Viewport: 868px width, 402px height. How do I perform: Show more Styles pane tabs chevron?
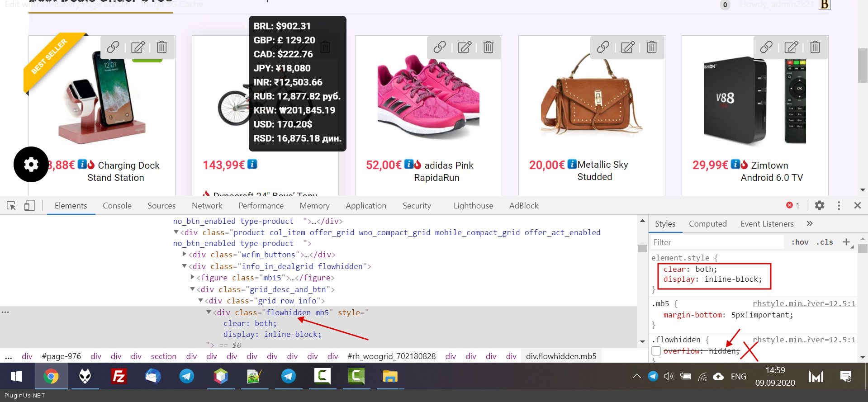click(809, 223)
